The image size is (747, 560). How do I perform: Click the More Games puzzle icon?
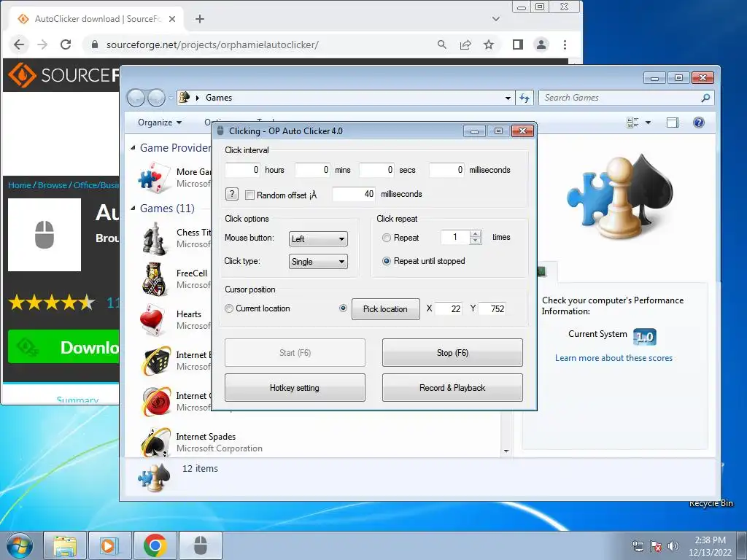[153, 178]
